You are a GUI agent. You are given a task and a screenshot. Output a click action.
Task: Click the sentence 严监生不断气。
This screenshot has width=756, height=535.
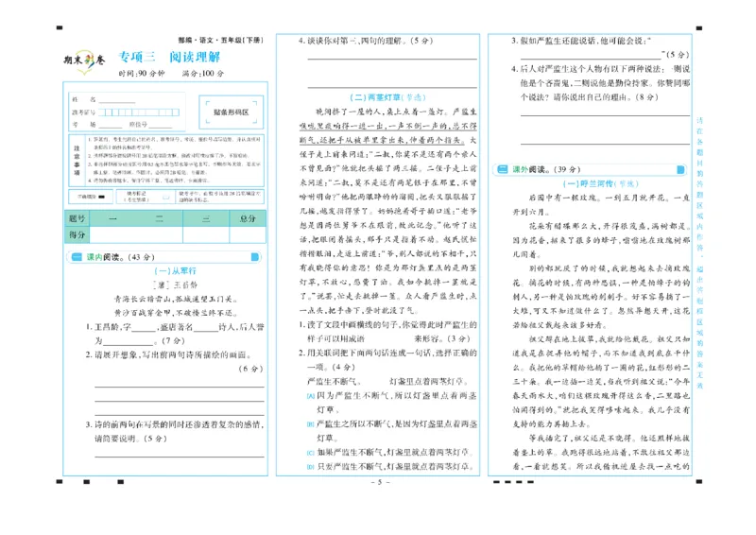pos(334,382)
